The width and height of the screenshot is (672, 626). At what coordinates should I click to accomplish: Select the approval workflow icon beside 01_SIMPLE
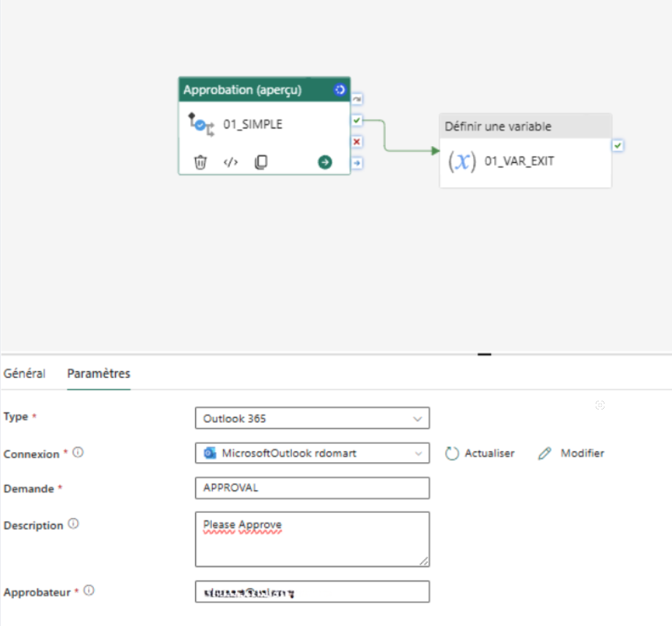[201, 124]
